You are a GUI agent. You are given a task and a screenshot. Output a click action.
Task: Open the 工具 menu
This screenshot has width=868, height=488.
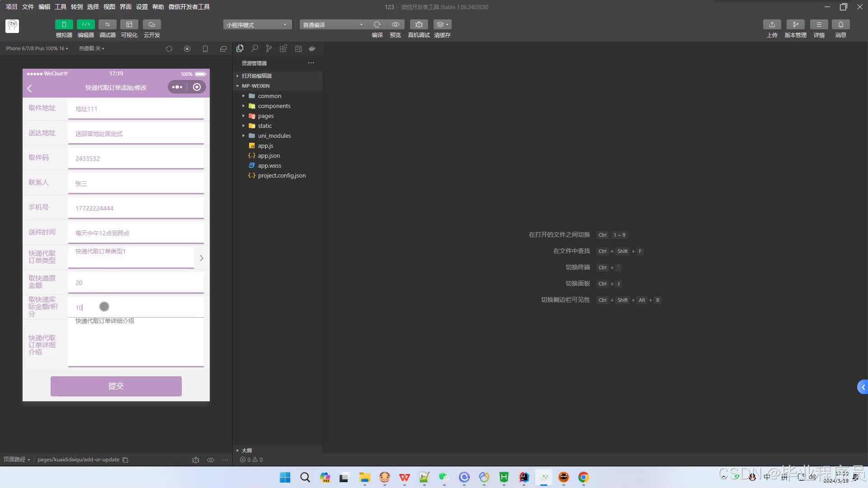tap(60, 7)
